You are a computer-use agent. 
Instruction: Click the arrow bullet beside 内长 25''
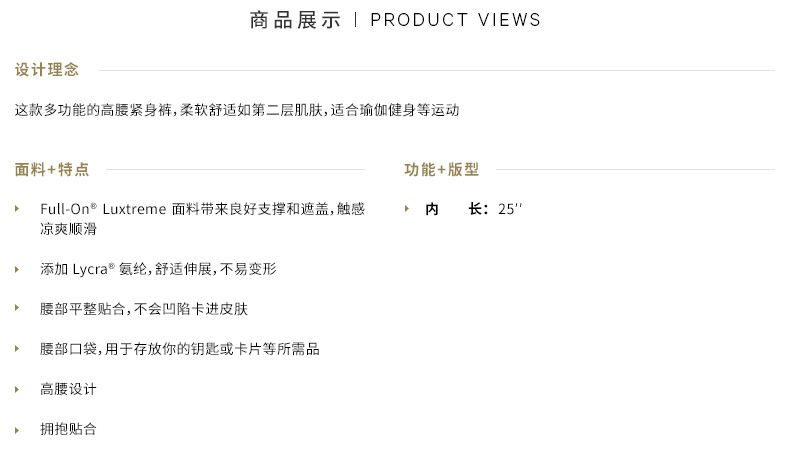(407, 209)
